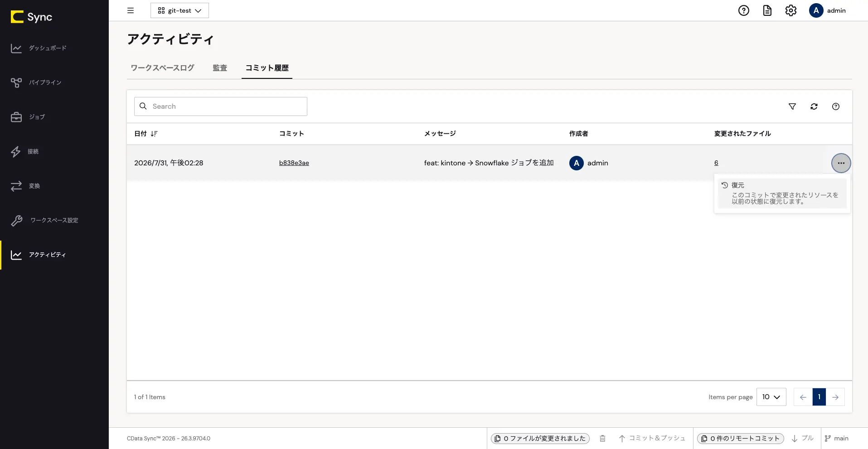Toggle the hamburger sidebar menu
The image size is (868, 449).
131,10
